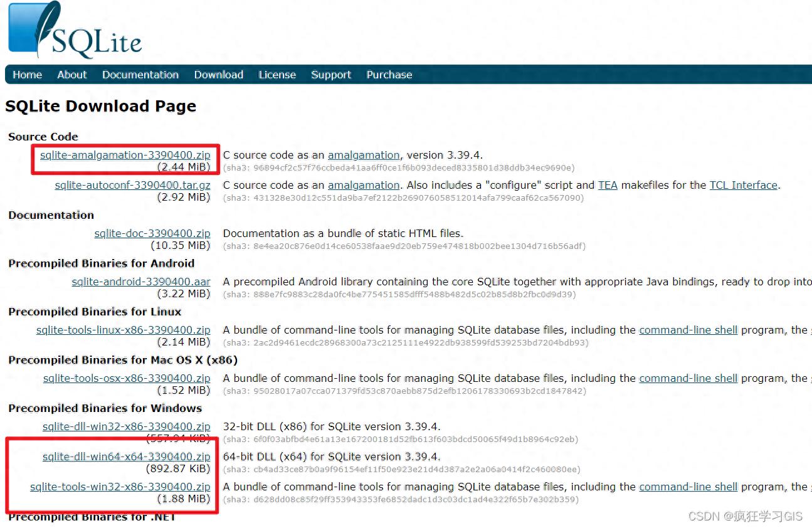
Task: Open command-line shell link in the Linux tools row
Action: click(x=688, y=330)
